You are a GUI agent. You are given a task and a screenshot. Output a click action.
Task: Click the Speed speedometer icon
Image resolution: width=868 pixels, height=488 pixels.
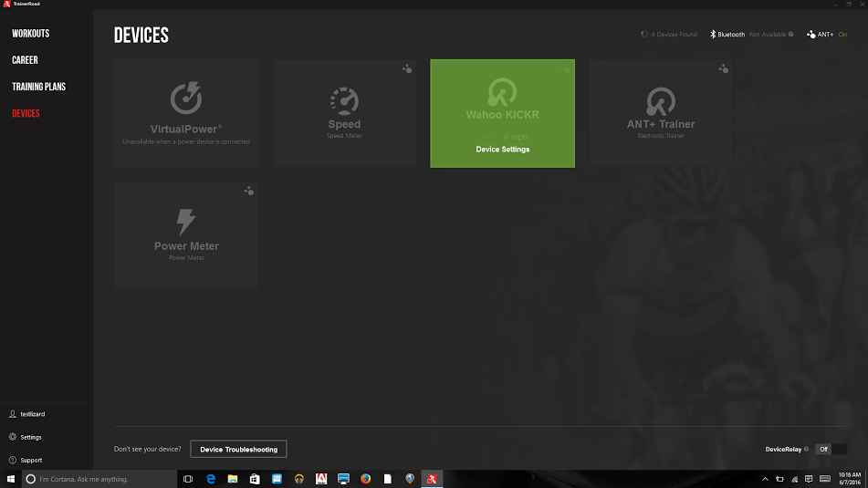pos(344,101)
